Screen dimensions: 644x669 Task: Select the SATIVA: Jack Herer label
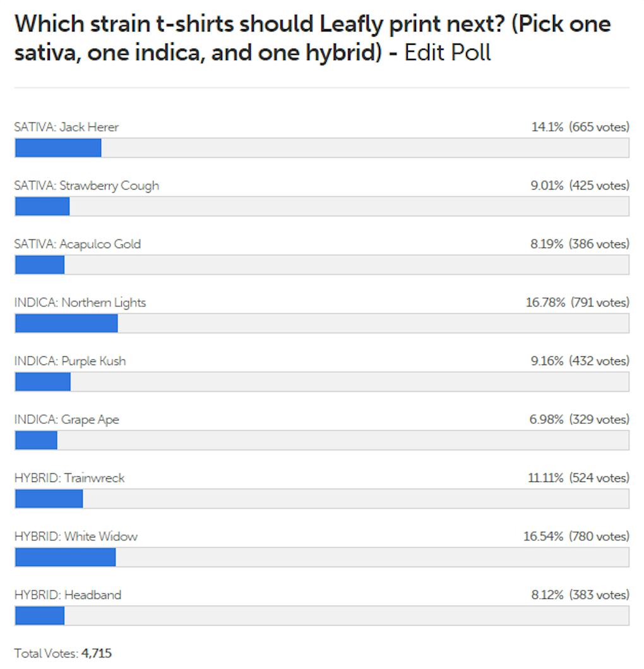point(66,127)
